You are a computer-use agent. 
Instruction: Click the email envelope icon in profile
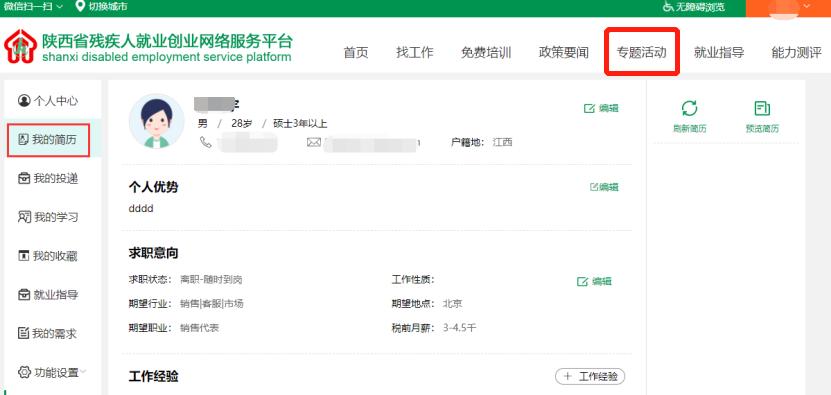point(314,142)
